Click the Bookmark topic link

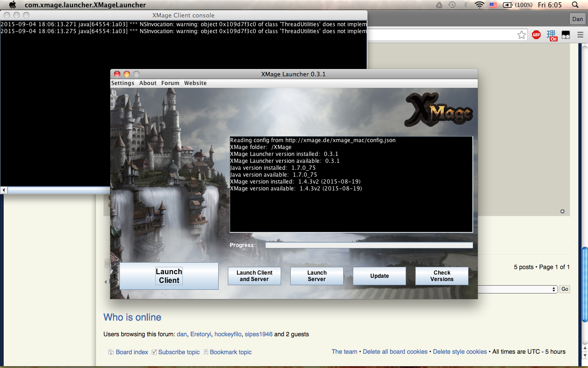[x=231, y=352]
